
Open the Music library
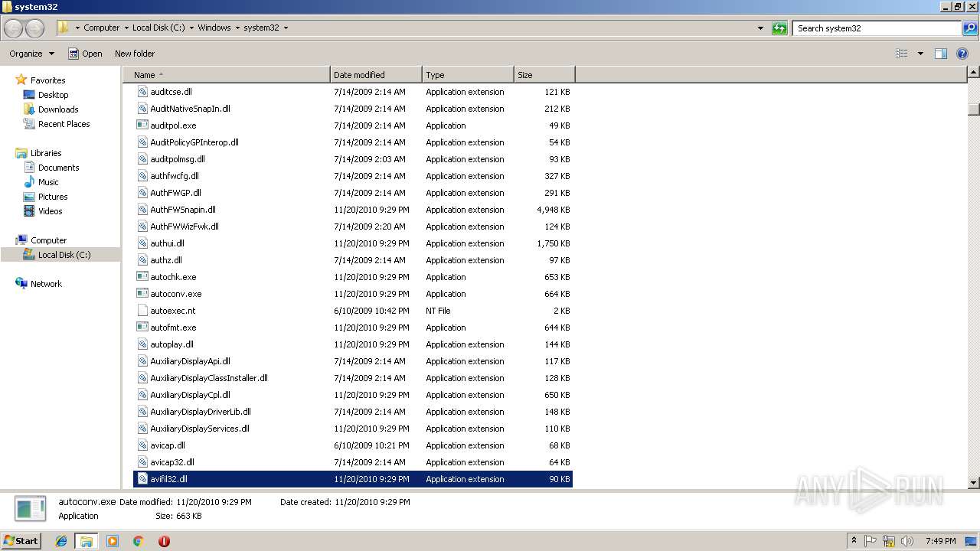(48, 182)
